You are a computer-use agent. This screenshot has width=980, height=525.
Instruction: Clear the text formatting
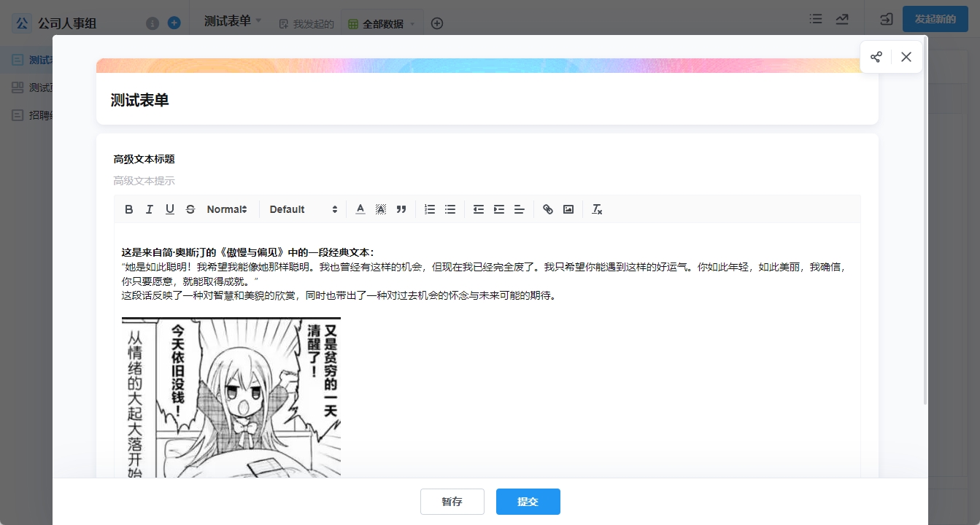(597, 209)
